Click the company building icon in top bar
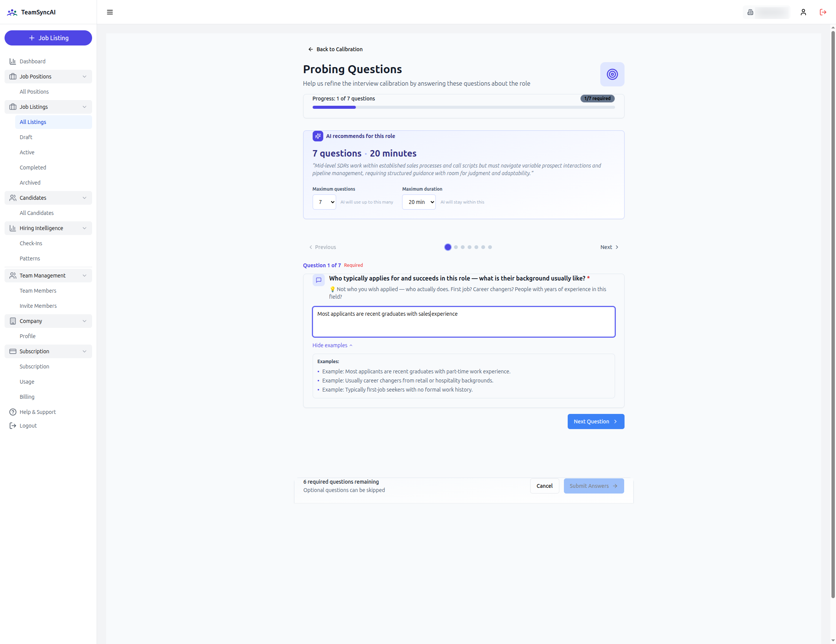The image size is (836, 644). click(x=750, y=12)
